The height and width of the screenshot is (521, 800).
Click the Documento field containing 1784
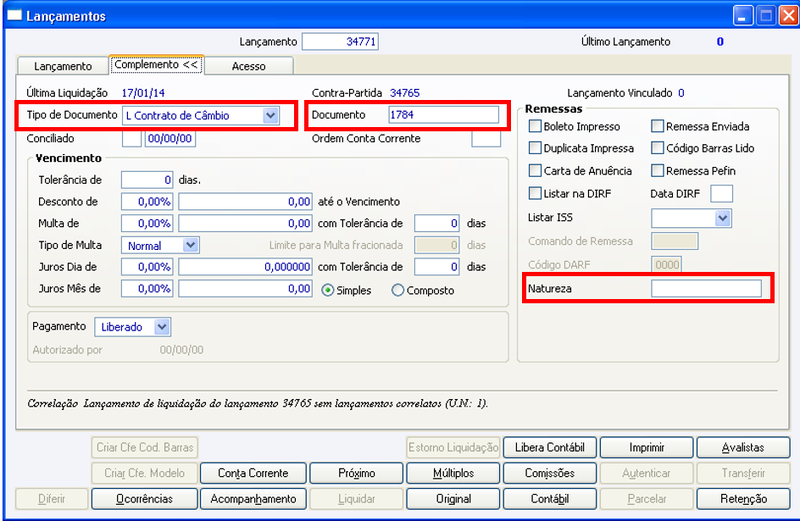[443, 115]
